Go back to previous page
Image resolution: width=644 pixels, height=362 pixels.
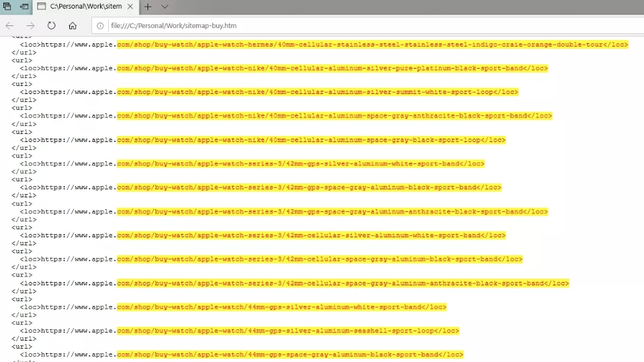10,25
